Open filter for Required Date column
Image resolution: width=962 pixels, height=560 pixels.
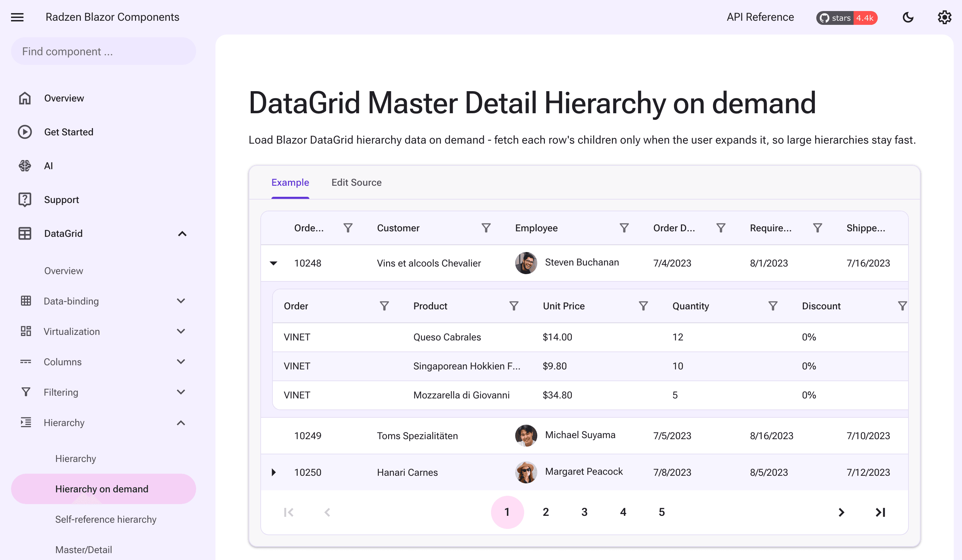click(x=817, y=228)
